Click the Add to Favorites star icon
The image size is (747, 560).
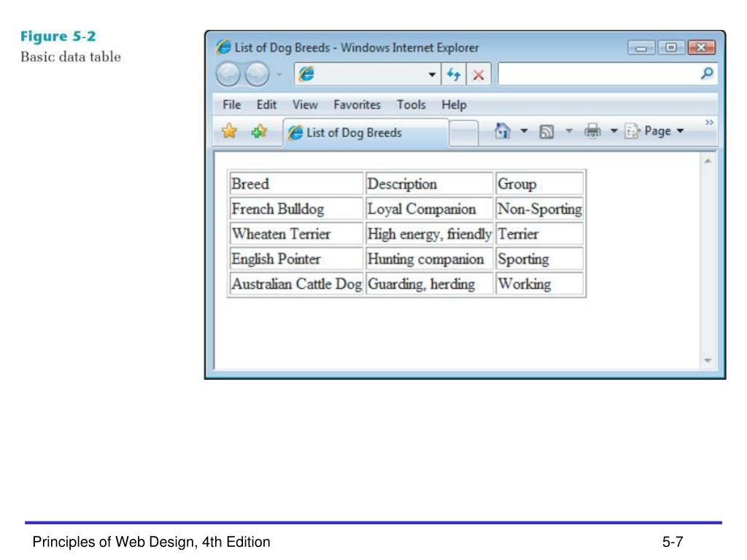(x=259, y=131)
